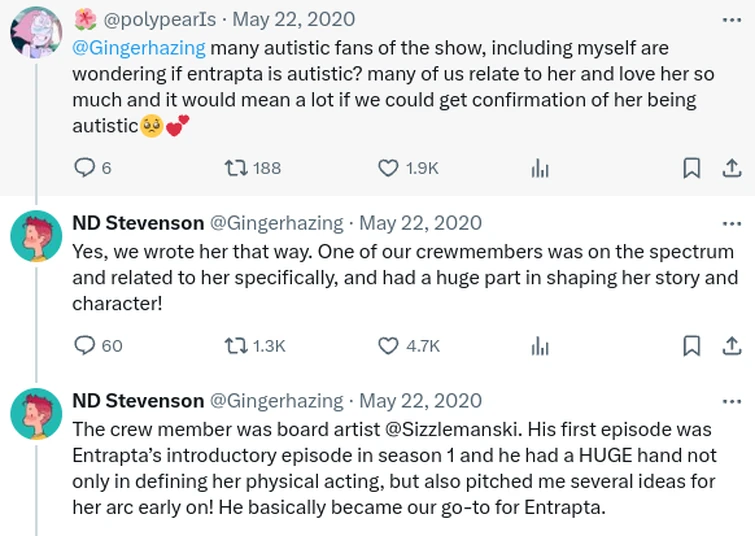Reply to the tweet with 60 replies
Screen dimensions: 755x536
(x=86, y=345)
